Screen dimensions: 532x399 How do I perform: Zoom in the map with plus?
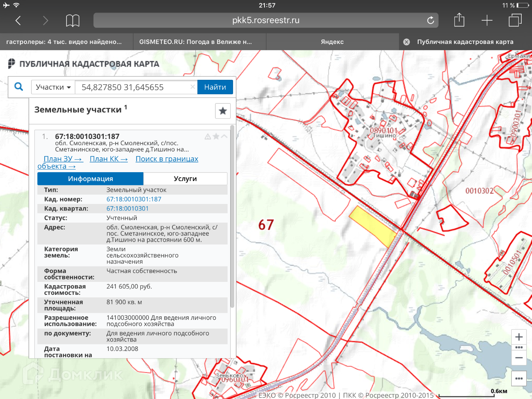pyautogui.click(x=519, y=337)
